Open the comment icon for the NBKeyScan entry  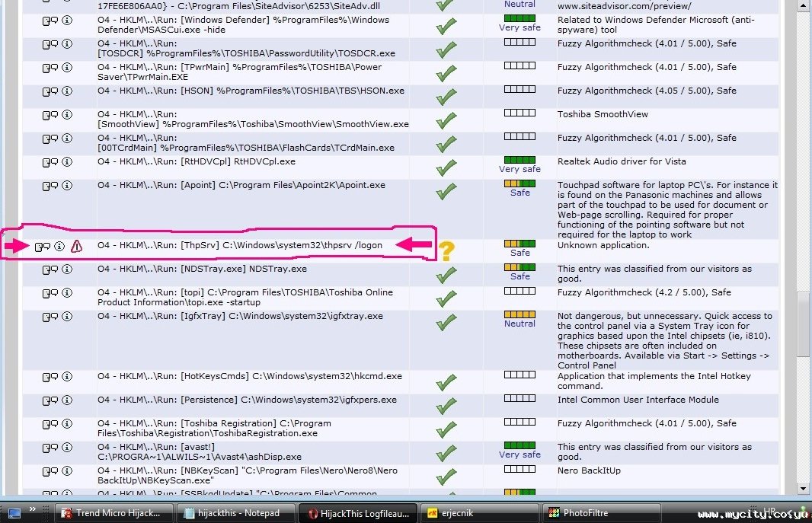point(50,472)
